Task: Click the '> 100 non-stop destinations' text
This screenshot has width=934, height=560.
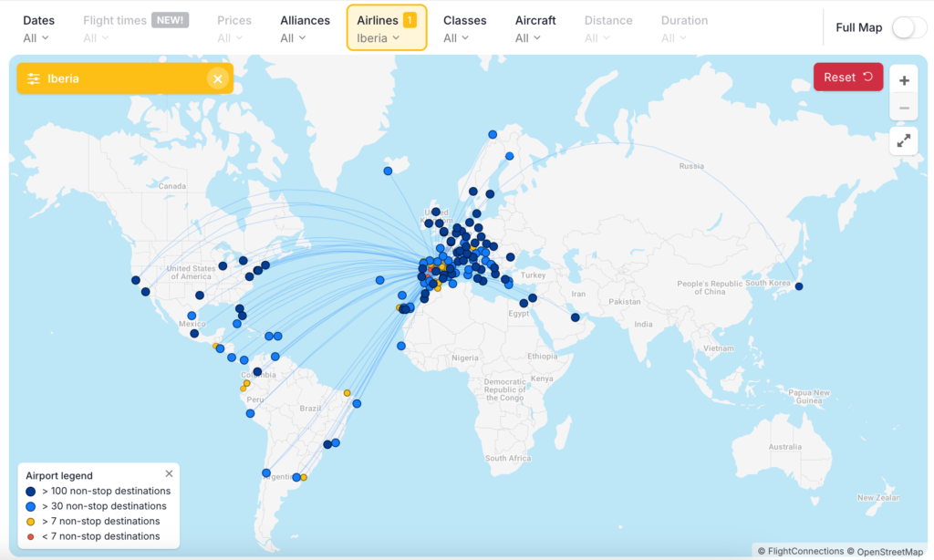Action: (106, 491)
